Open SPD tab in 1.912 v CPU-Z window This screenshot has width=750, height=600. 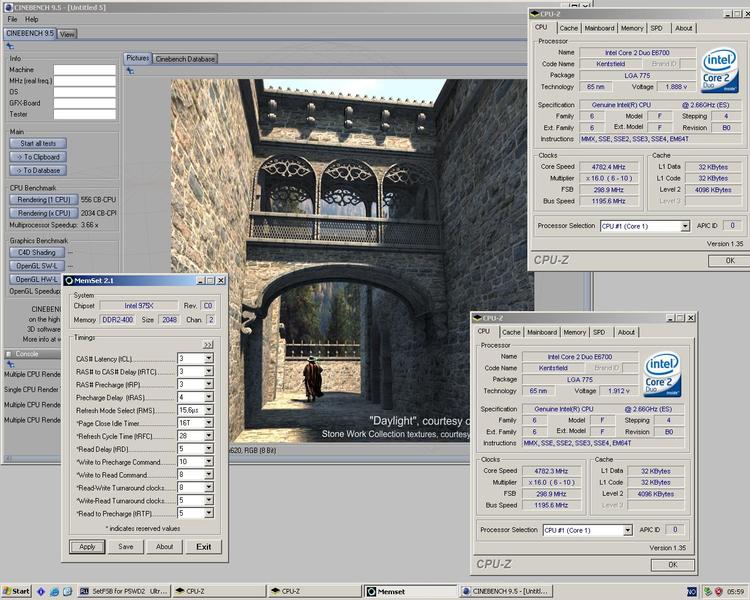[599, 332]
